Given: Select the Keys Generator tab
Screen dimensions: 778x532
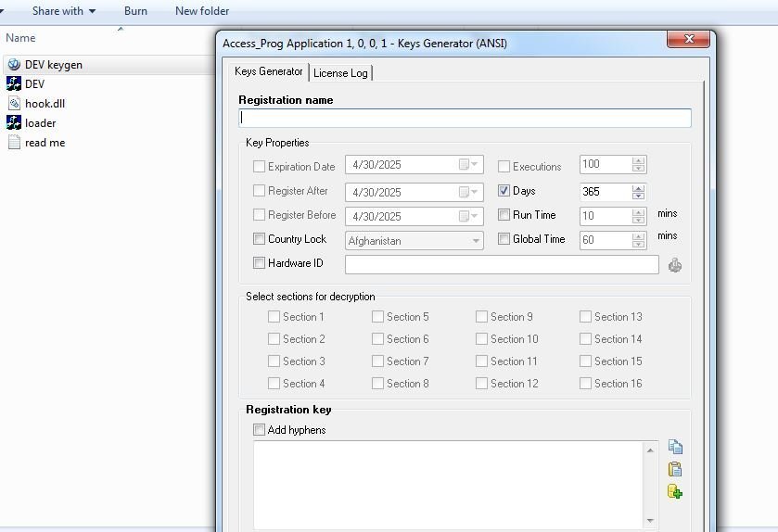Looking at the screenshot, I should [268, 71].
